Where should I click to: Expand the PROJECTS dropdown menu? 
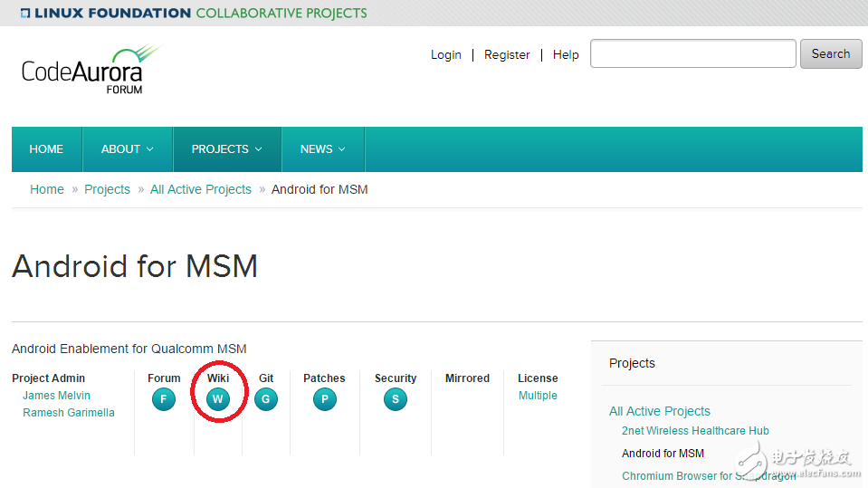[x=226, y=149]
